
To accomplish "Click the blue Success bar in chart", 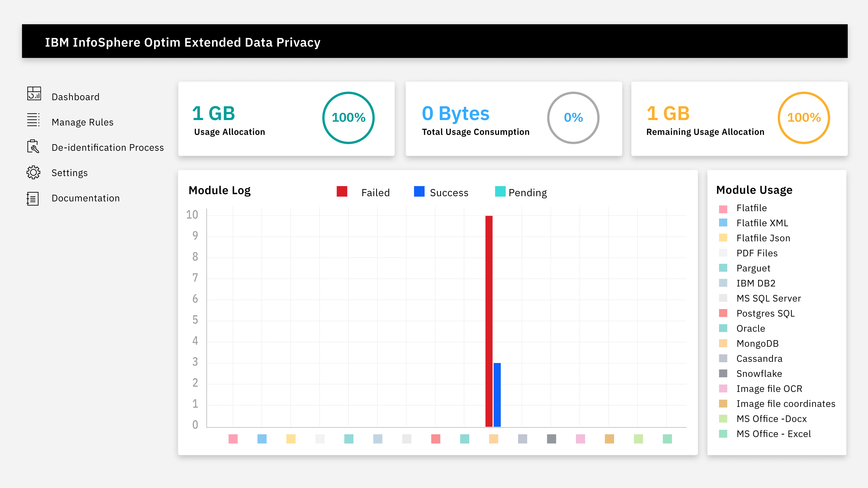I will point(497,395).
